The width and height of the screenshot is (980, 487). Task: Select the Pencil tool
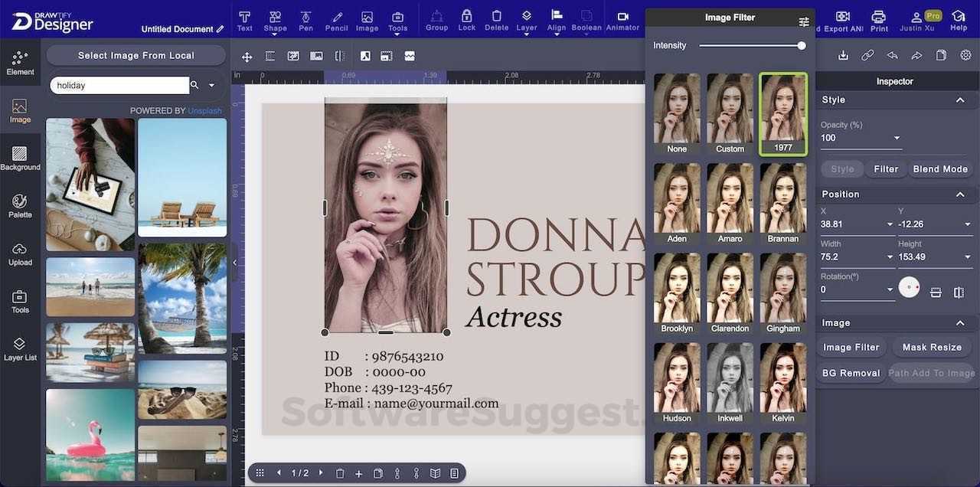[x=336, y=19]
